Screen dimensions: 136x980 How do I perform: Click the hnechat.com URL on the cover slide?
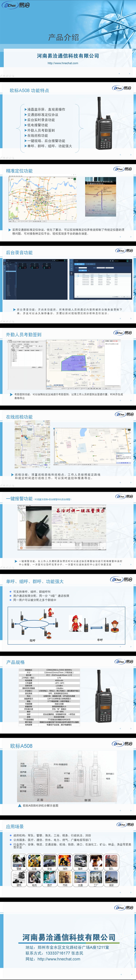pos(63,63)
